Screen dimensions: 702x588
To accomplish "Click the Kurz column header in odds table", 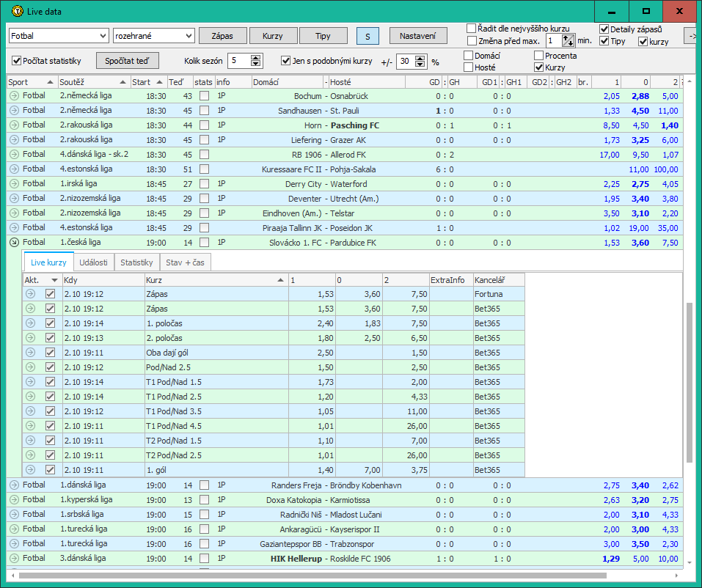I will tap(216, 280).
